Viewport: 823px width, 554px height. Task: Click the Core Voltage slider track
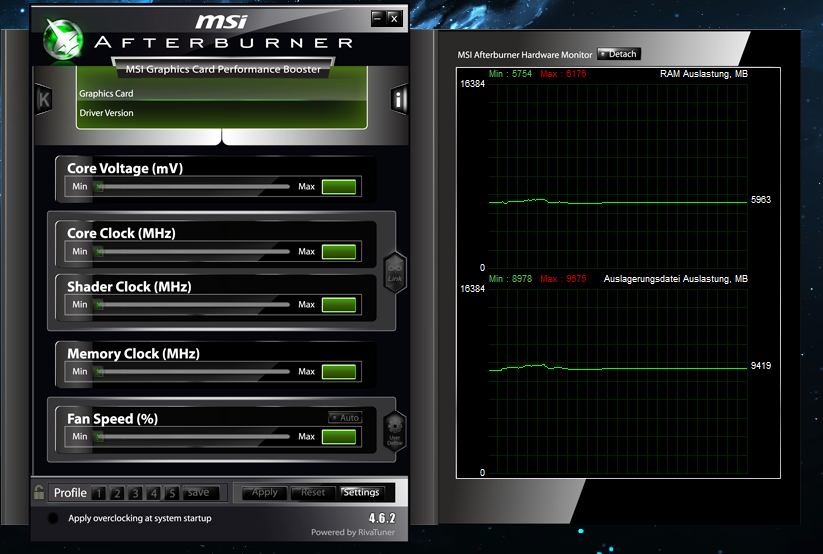pos(193,186)
